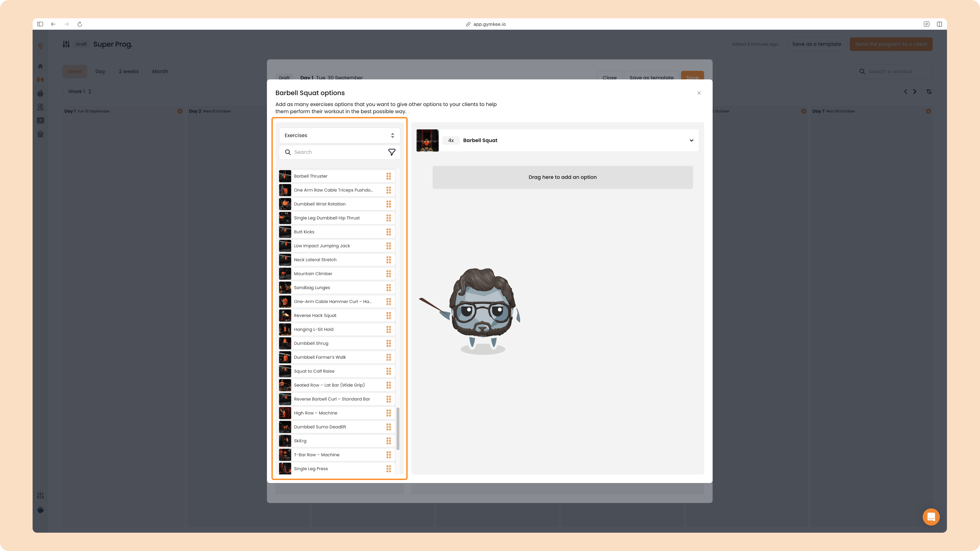Click the drag handle for Dumbbell Wrist Rotation
This screenshot has width=980, height=551.
[x=388, y=204]
